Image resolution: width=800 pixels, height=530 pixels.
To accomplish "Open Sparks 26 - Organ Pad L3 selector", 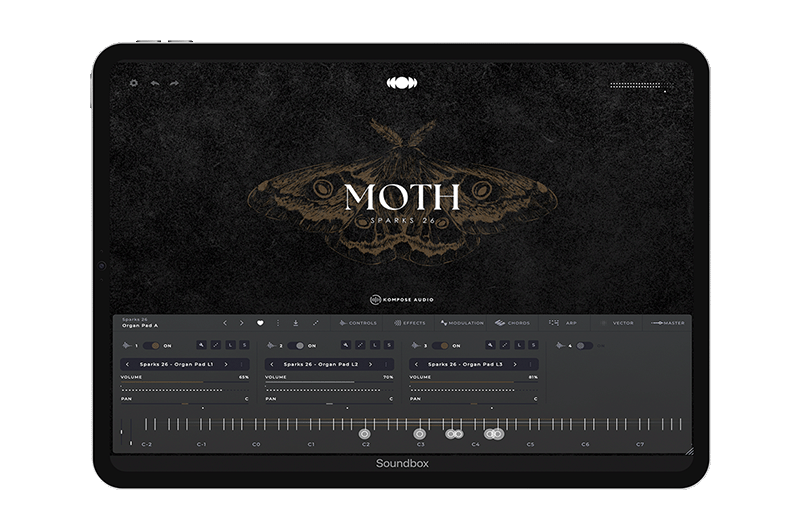I will [x=465, y=364].
